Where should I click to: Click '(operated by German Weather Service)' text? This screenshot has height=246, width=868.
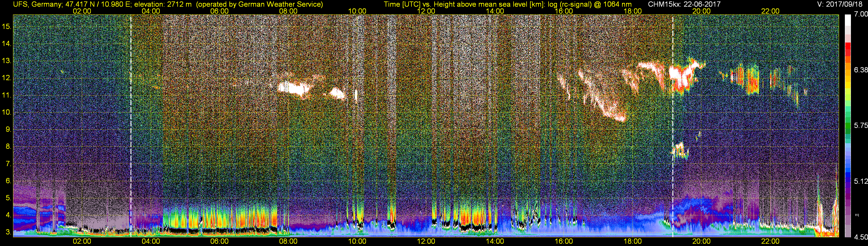(259, 4)
